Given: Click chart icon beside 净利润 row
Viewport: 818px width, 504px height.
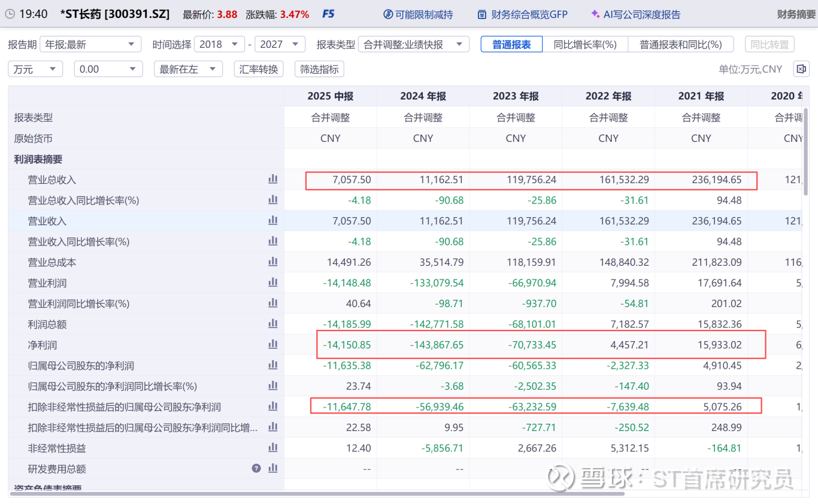Looking at the screenshot, I should pos(272,344).
